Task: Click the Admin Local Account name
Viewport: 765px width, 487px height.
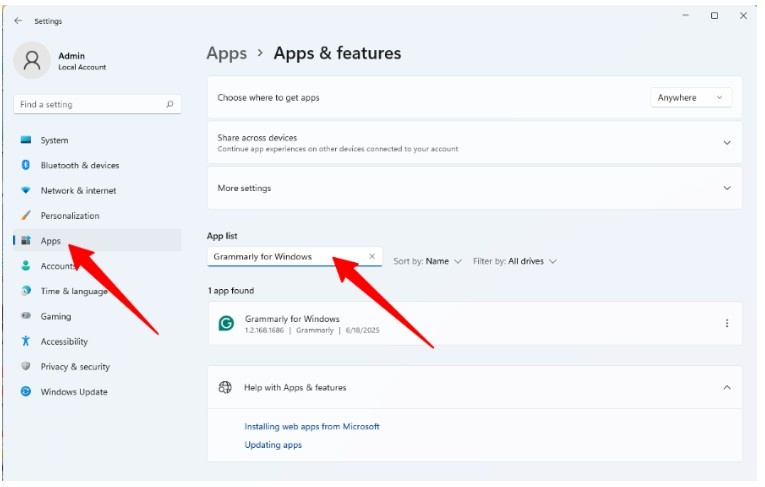Action: click(x=82, y=61)
